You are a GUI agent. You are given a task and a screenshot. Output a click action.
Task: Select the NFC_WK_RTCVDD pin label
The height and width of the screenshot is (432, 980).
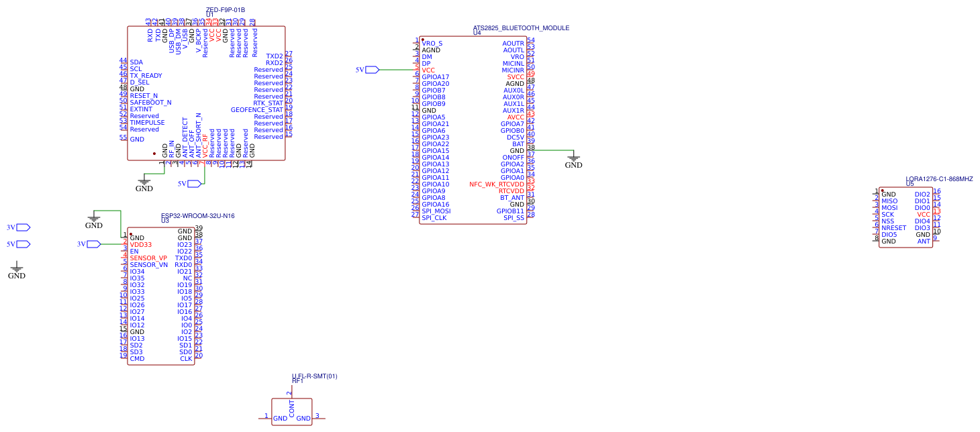click(497, 184)
